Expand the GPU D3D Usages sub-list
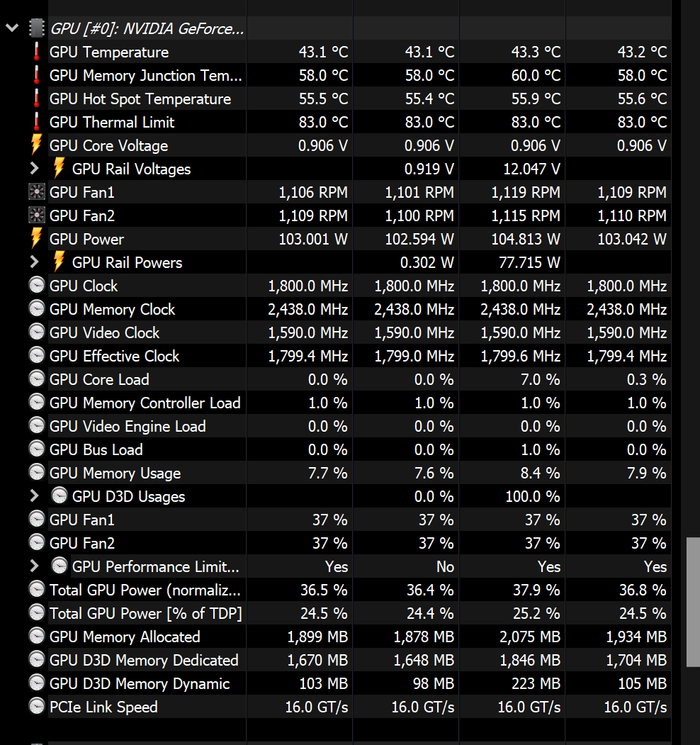This screenshot has height=745, width=700. point(34,496)
